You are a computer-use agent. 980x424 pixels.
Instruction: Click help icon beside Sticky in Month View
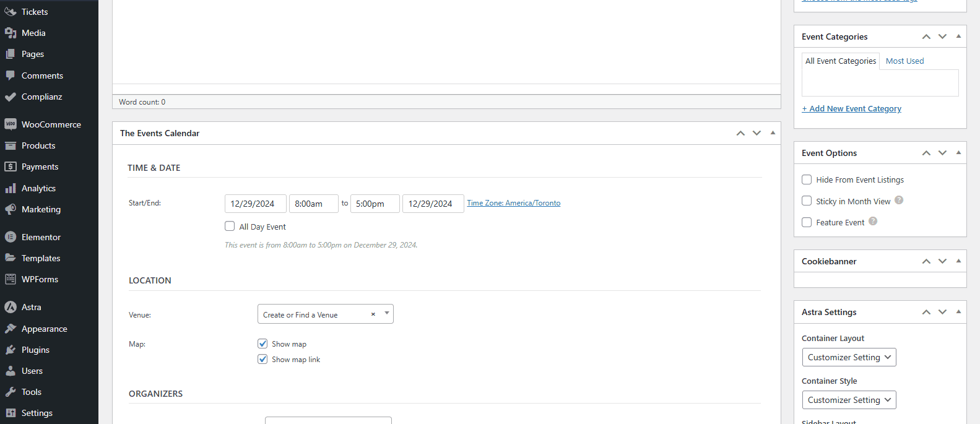[x=899, y=200]
